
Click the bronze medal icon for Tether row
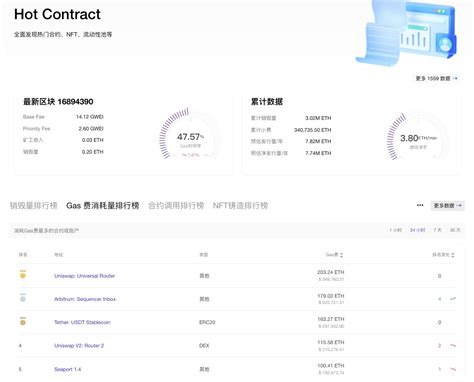[x=23, y=322]
